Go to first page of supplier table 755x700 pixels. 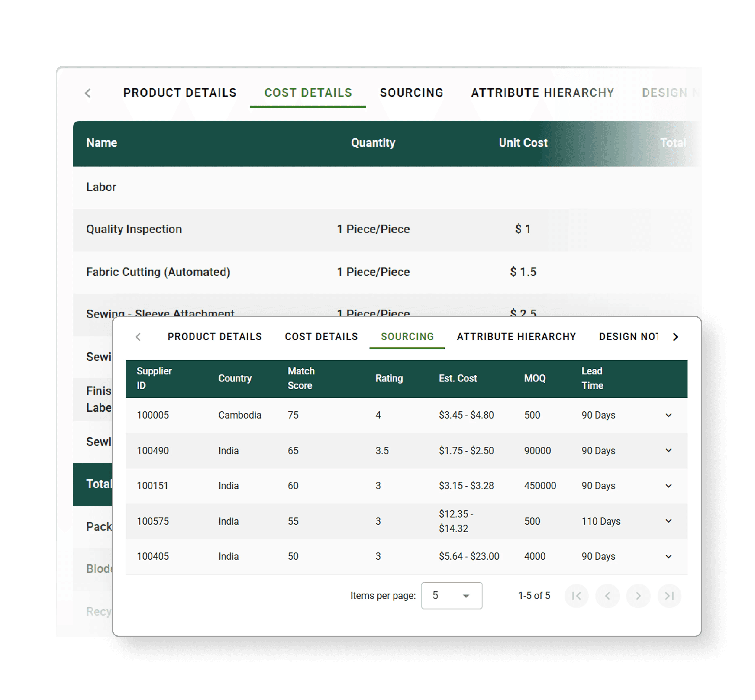coord(576,596)
